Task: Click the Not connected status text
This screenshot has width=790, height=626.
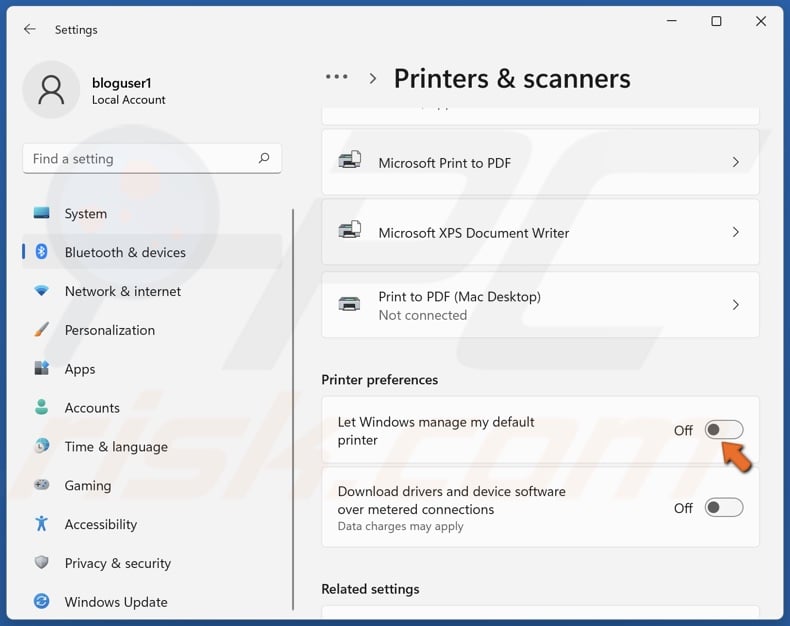Action: 423,315
